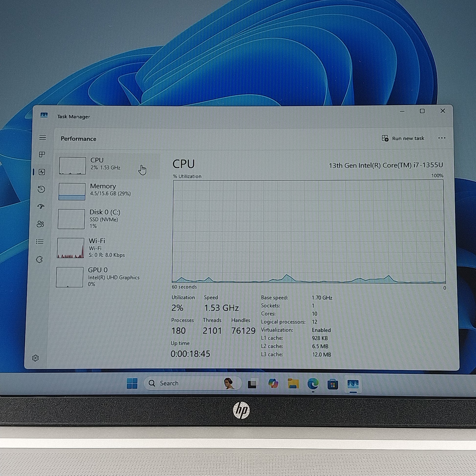The height and width of the screenshot is (476, 476).
Task: Close the Task Manager window
Action: (x=443, y=111)
